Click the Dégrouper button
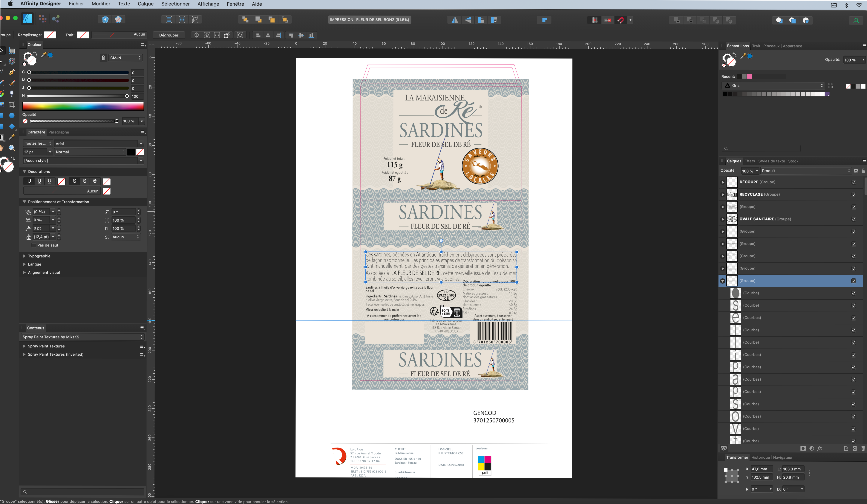867x504 pixels. tap(169, 35)
